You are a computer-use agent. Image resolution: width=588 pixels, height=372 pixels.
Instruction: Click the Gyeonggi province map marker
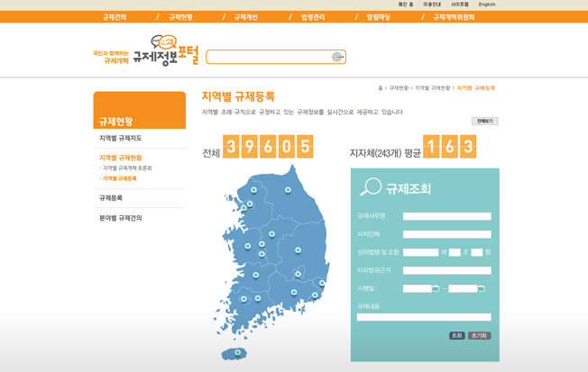tap(254, 190)
